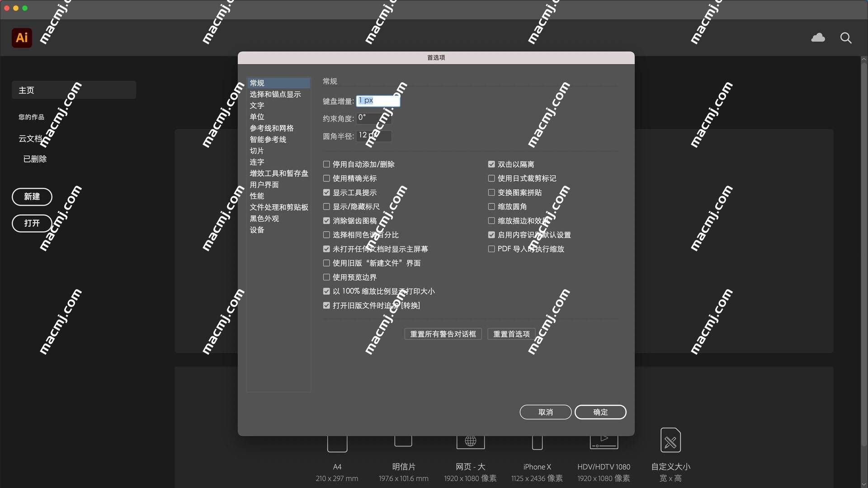The height and width of the screenshot is (488, 868).
Task: Uncheck 以100%缩放比例显示打印大小
Action: click(x=326, y=291)
